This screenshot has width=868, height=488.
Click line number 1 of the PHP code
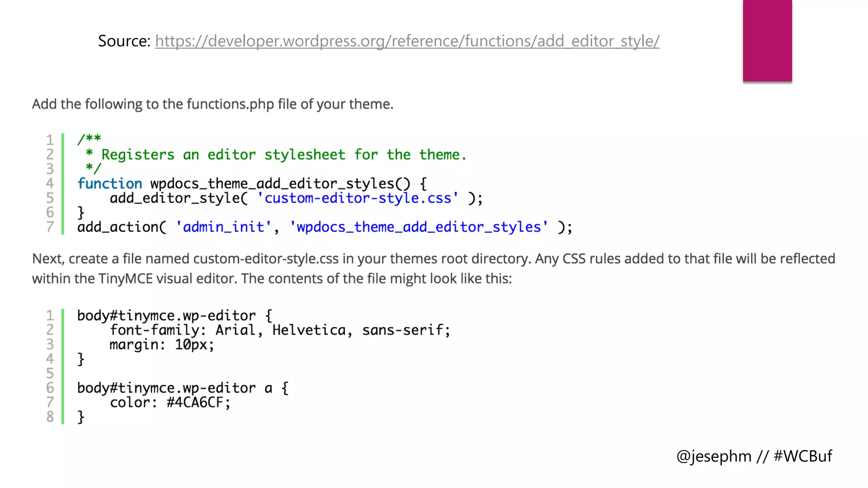[50, 140]
